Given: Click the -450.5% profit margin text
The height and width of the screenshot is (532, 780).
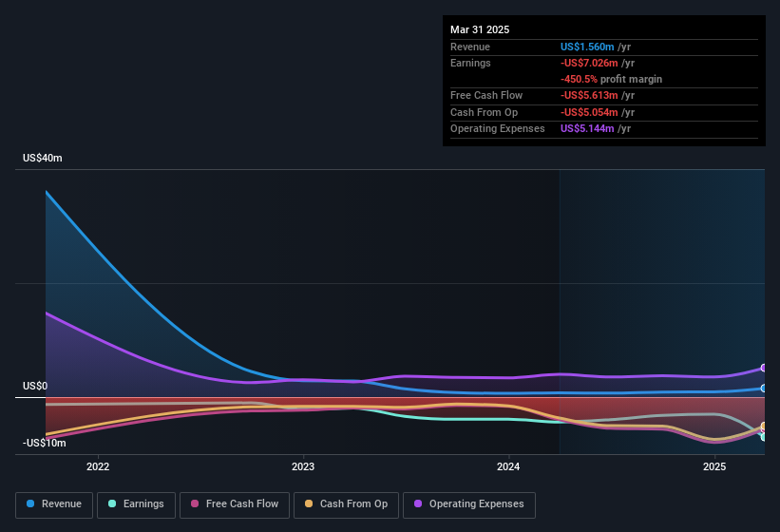Looking at the screenshot, I should pyautogui.click(x=611, y=79).
